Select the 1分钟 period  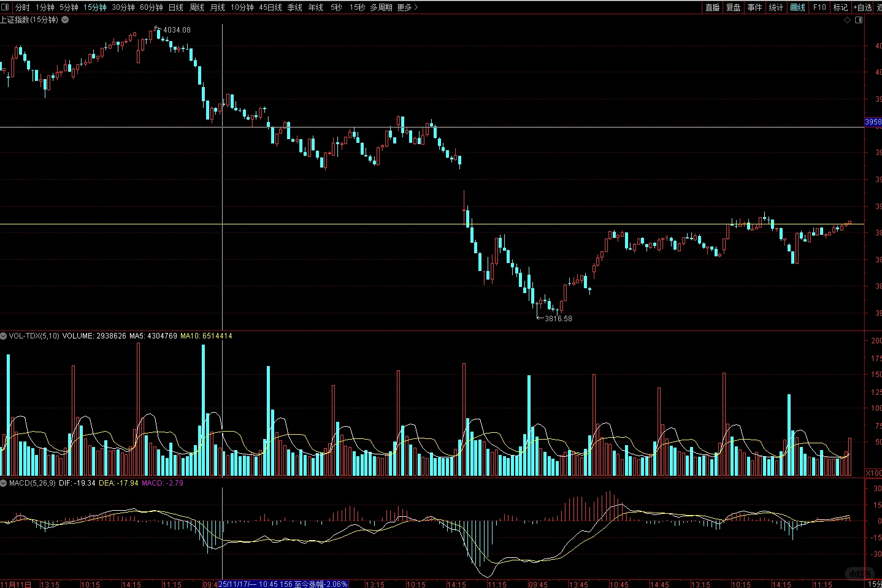tap(45, 7)
